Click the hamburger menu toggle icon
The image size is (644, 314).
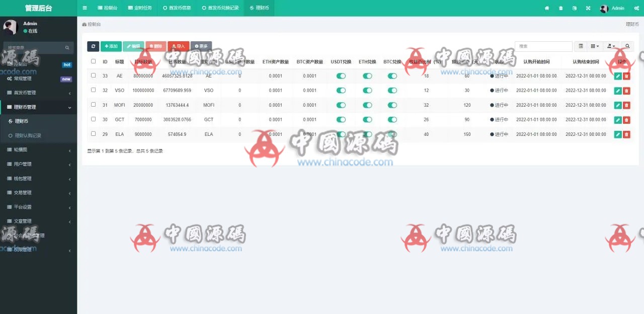pos(85,8)
